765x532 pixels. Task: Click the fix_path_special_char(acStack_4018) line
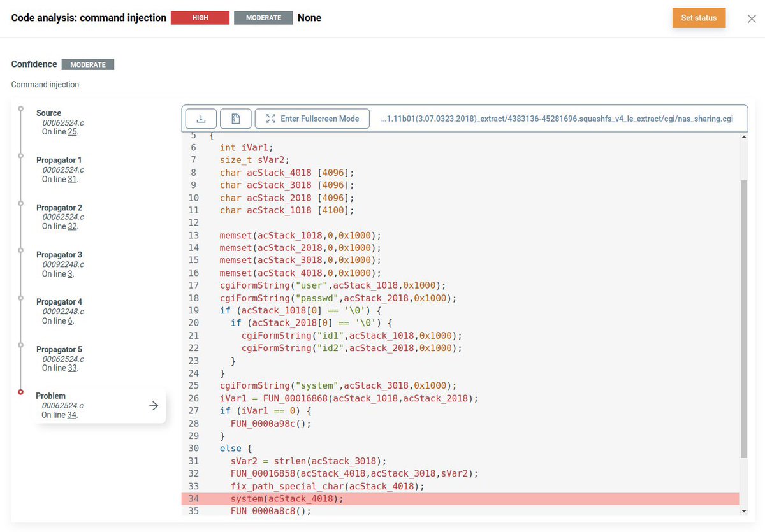pos(328,486)
